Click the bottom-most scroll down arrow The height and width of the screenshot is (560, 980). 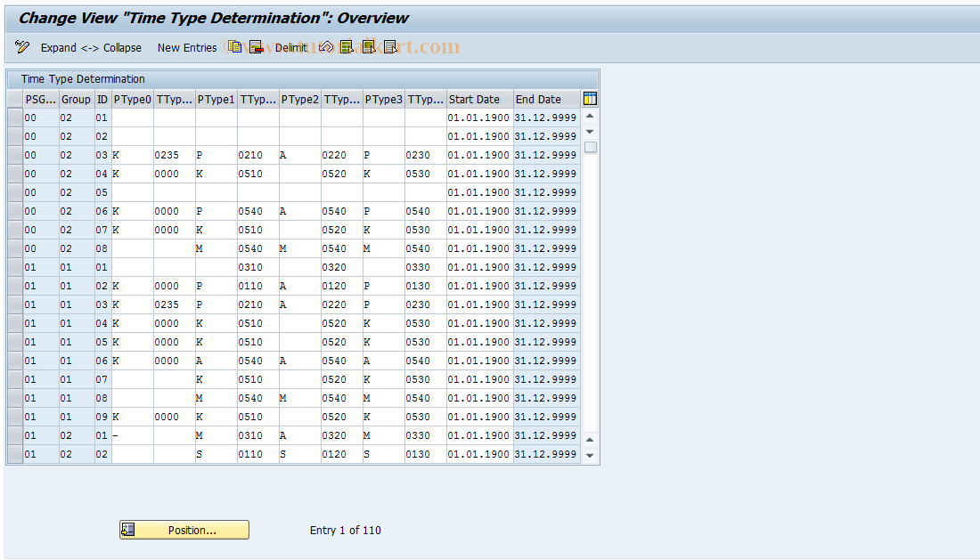(590, 455)
